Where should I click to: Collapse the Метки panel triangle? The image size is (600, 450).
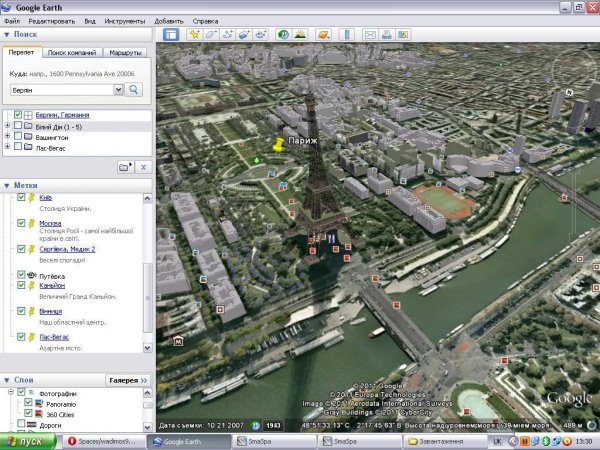[7, 186]
